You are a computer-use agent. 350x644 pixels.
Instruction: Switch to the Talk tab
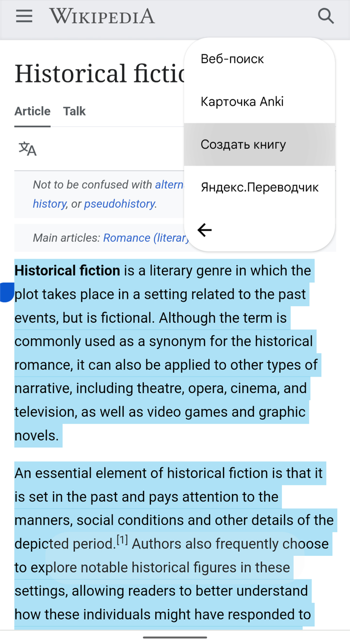74,111
